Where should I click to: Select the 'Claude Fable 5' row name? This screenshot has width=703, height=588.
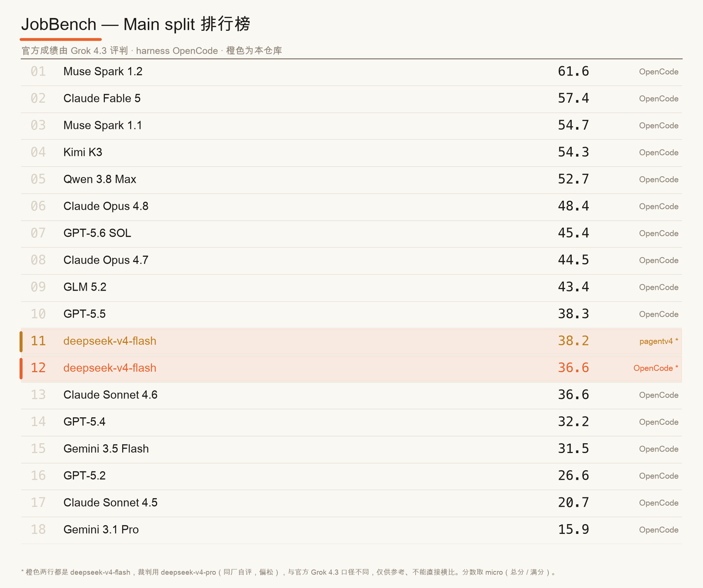point(102,99)
